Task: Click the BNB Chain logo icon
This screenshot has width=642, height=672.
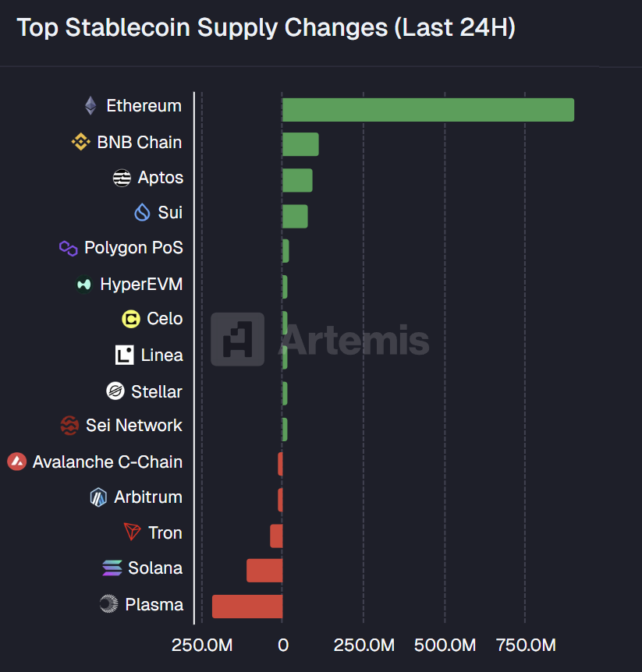Action: pos(81,142)
